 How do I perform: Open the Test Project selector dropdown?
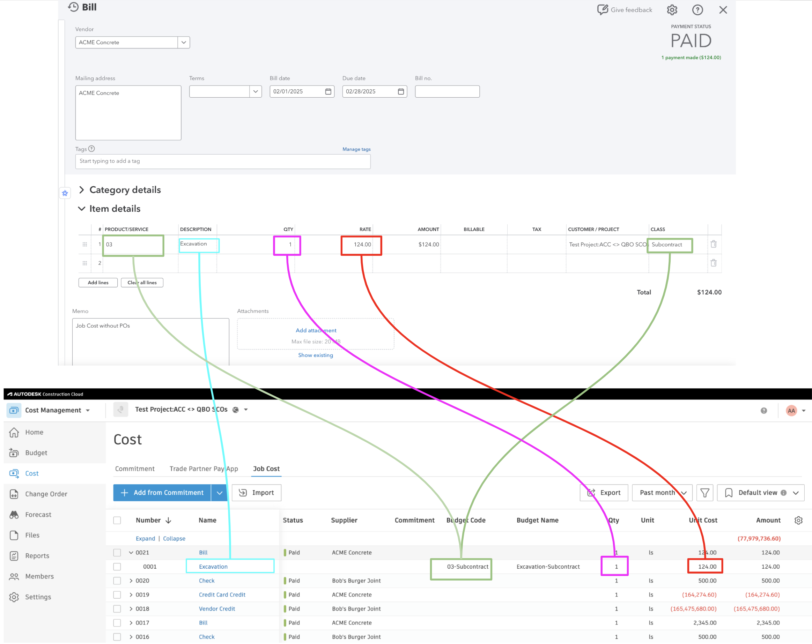point(246,410)
